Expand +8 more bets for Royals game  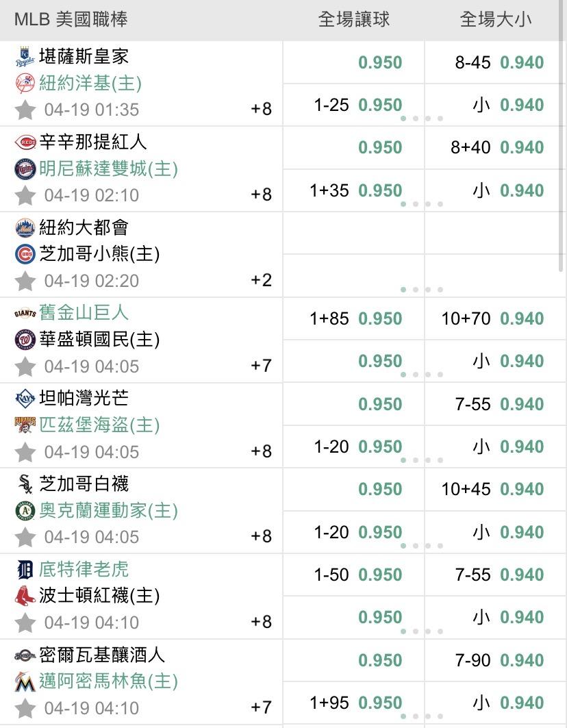262,109
